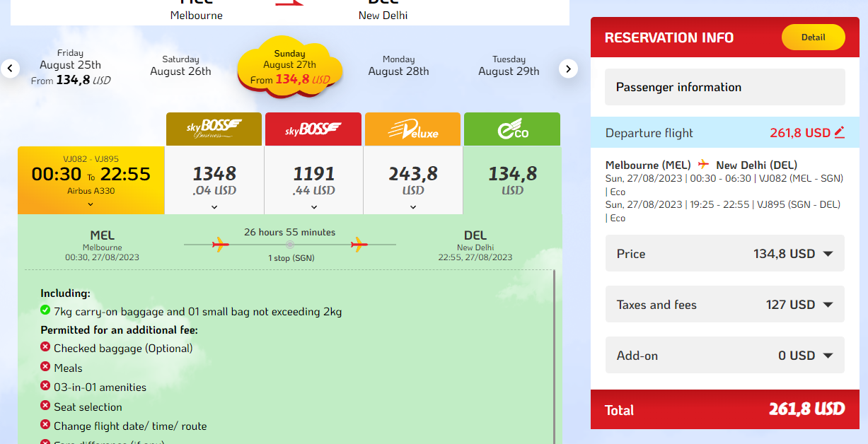
Task: Open reservation Detail button
Action: pyautogui.click(x=813, y=37)
